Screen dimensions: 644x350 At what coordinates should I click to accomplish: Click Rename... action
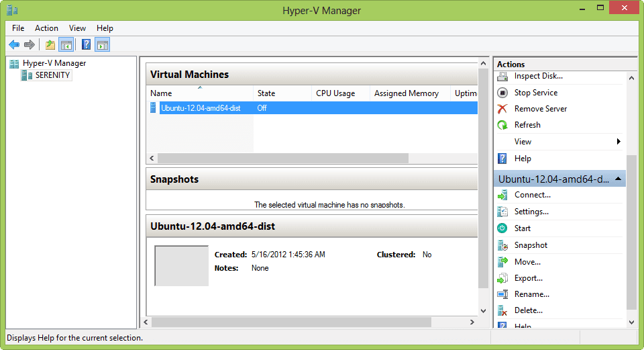click(532, 294)
